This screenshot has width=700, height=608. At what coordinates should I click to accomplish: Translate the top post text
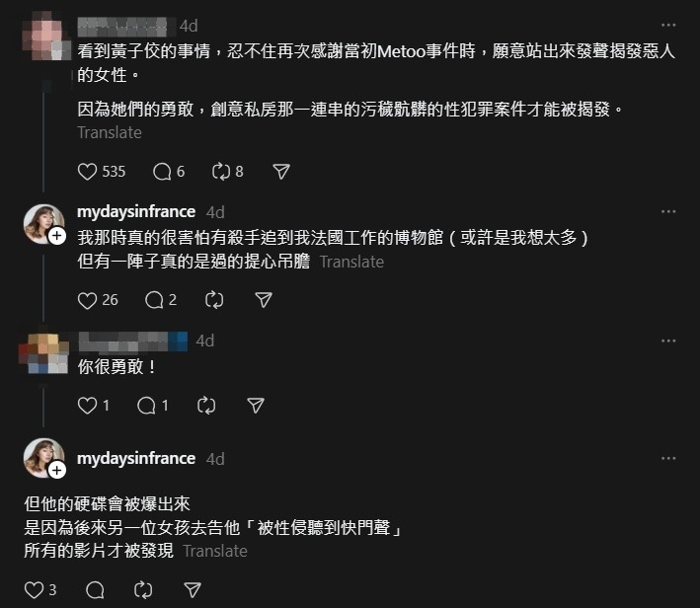click(110, 132)
